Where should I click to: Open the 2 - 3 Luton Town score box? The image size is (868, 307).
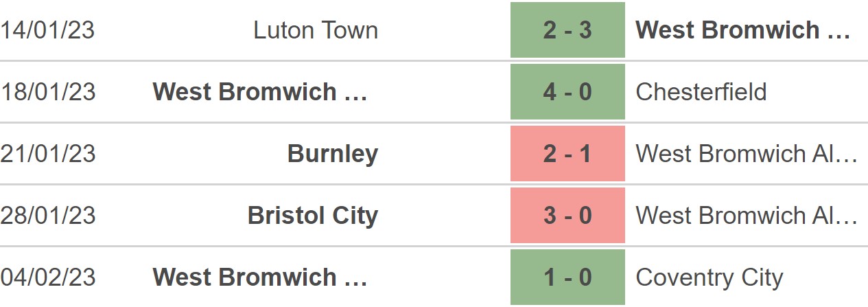567,30
